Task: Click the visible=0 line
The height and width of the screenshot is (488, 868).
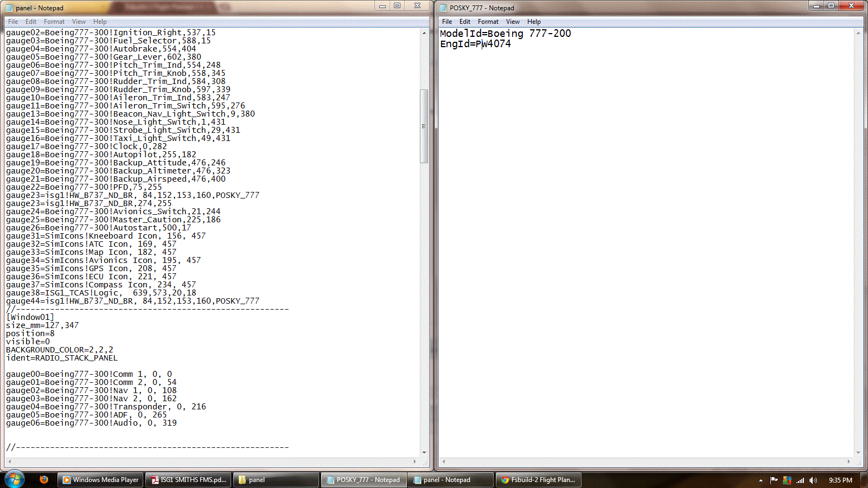Action: [x=28, y=342]
